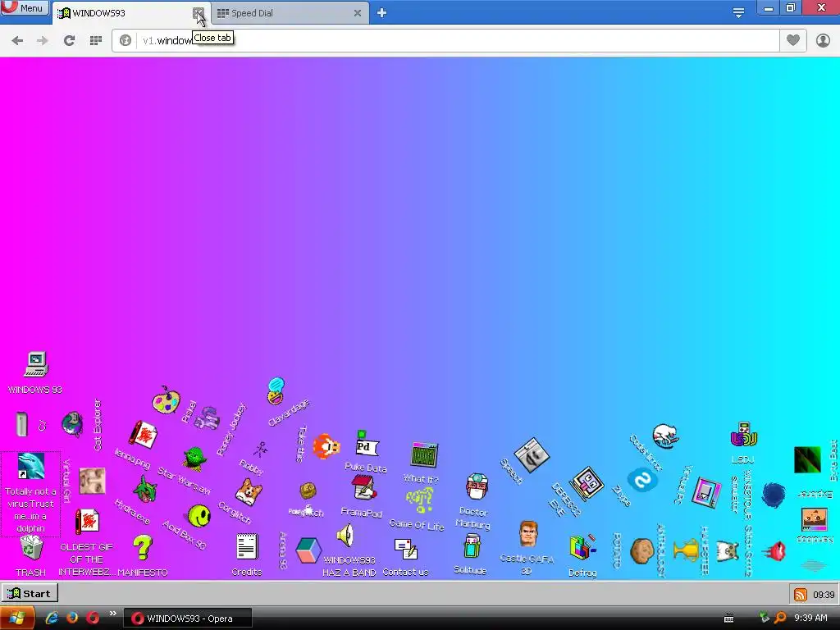Launch Arena 93 cube icon
840x630 pixels.
(308, 550)
